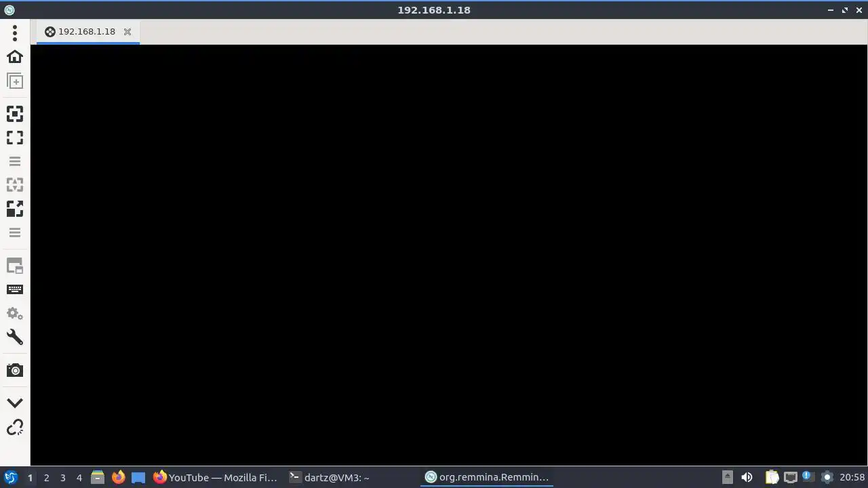Click the gear-shaped tray icon beside the clock
868x488 pixels.
pyautogui.click(x=827, y=477)
